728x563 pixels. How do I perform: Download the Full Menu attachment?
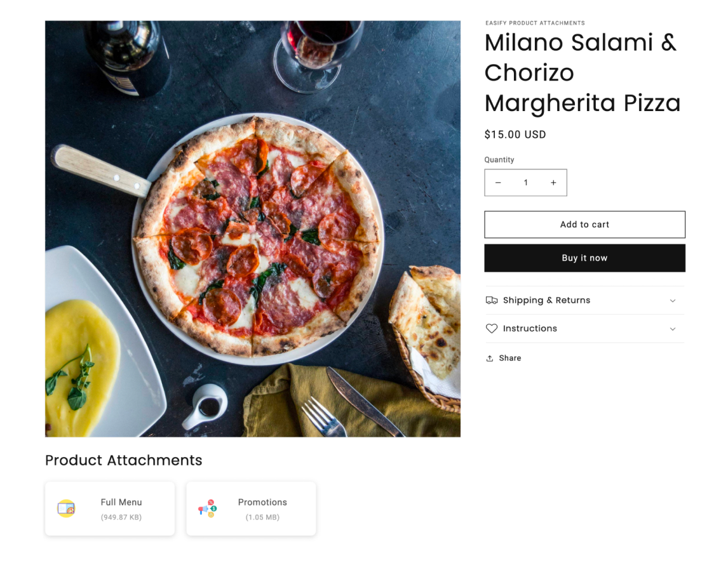(x=121, y=508)
